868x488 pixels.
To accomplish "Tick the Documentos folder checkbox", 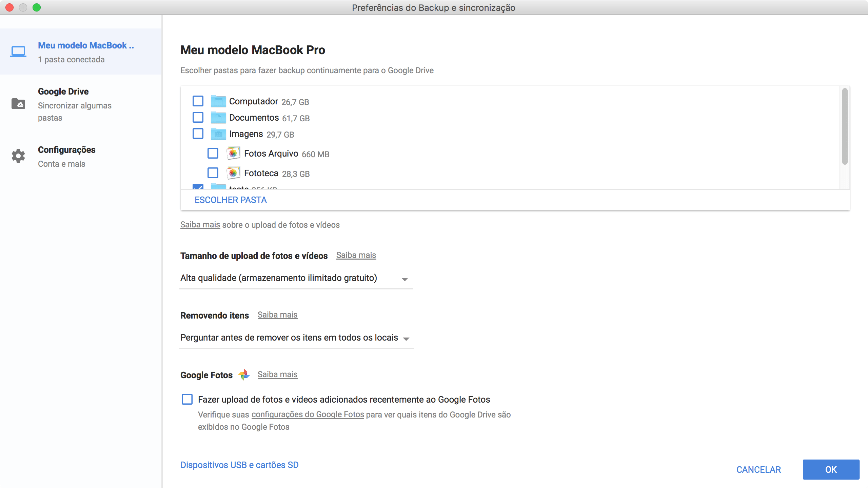I will 198,117.
